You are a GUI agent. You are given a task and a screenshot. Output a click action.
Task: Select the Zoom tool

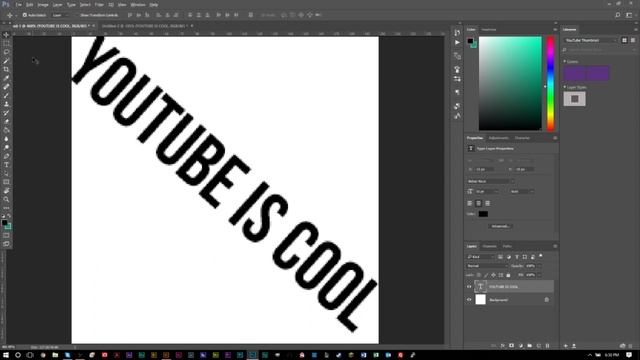(x=6, y=199)
